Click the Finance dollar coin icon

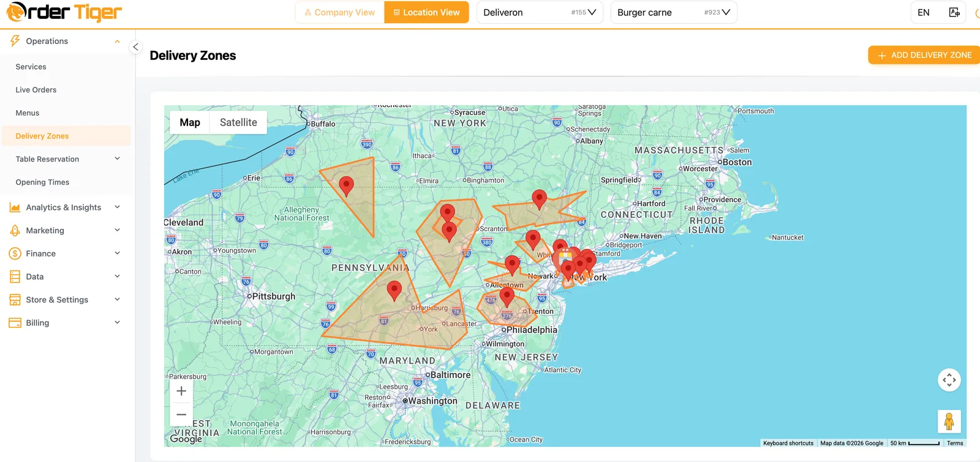[15, 253]
